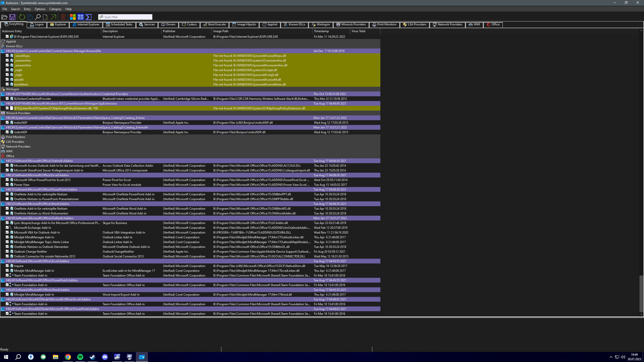Show hidden system tray icons
Image resolution: width=644 pixels, height=362 pixels.
[x=611, y=357]
